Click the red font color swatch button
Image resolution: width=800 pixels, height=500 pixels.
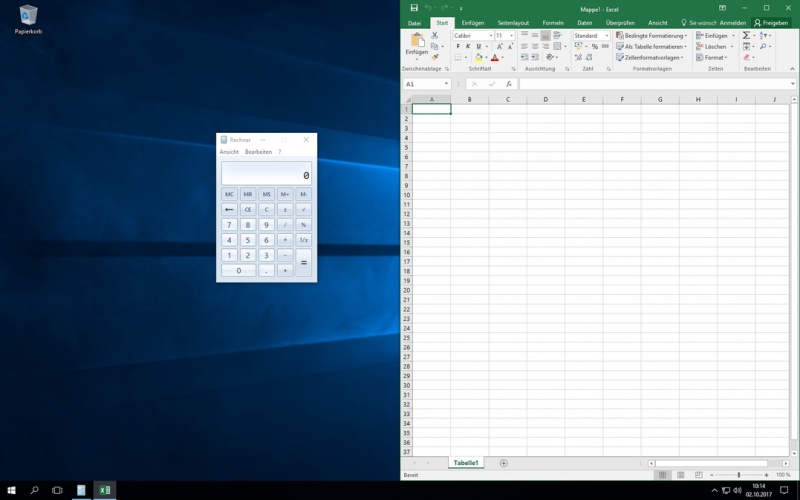(x=494, y=57)
